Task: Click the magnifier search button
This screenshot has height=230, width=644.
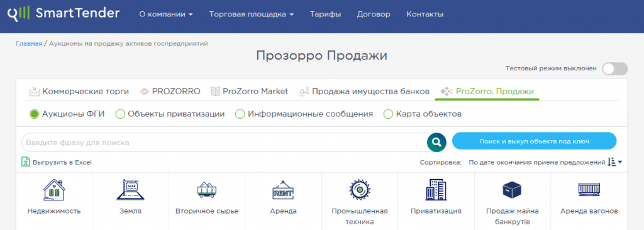Action: pyautogui.click(x=436, y=143)
